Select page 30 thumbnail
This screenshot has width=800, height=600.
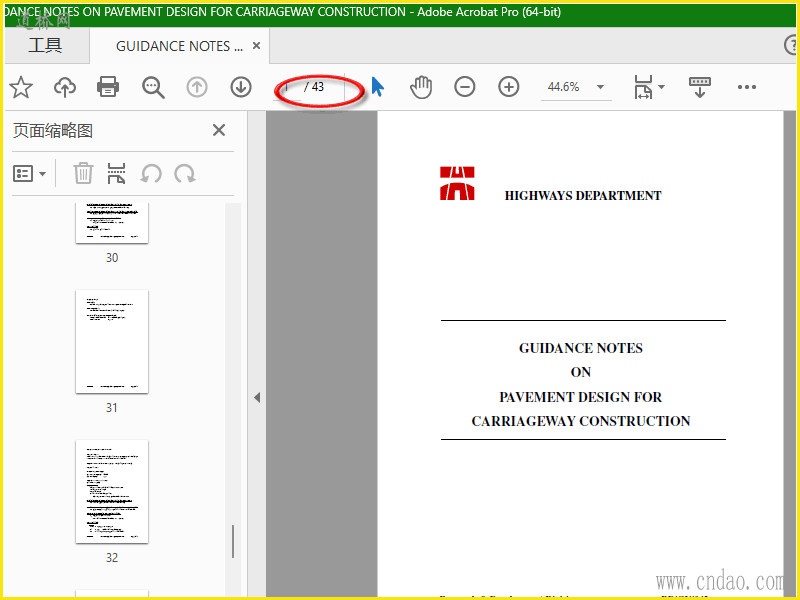pos(112,223)
